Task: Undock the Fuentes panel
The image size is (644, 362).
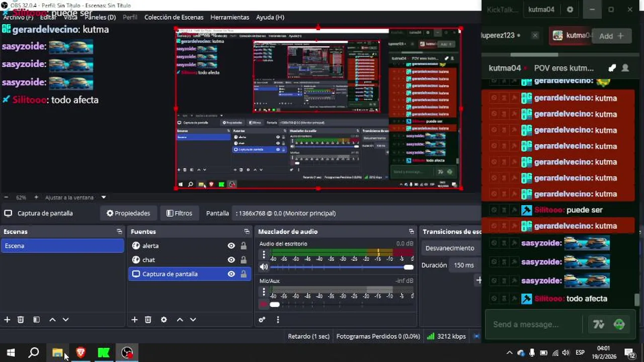Action: point(247,232)
